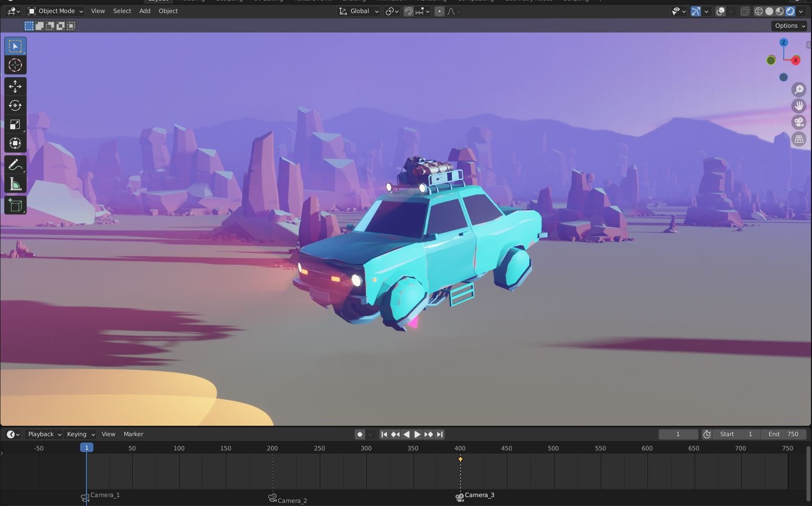Viewport: 812px width, 506px height.
Task: Open the Object Mode dropdown
Action: click(56, 11)
